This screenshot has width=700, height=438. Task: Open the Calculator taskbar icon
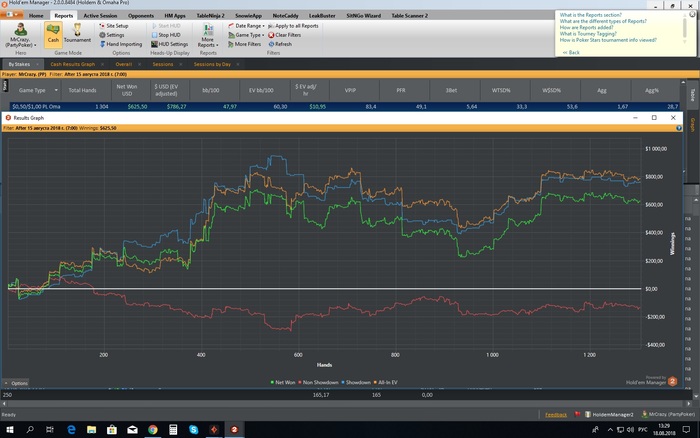[x=173, y=430]
